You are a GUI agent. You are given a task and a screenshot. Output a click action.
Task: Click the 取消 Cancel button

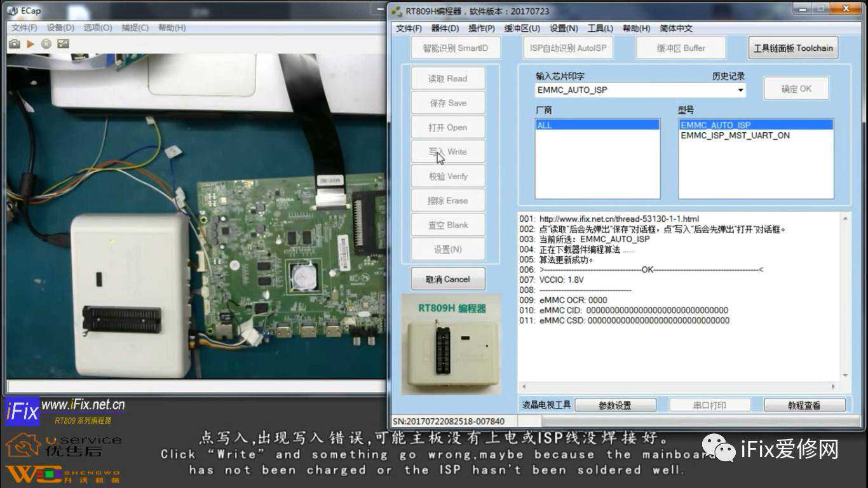click(447, 279)
